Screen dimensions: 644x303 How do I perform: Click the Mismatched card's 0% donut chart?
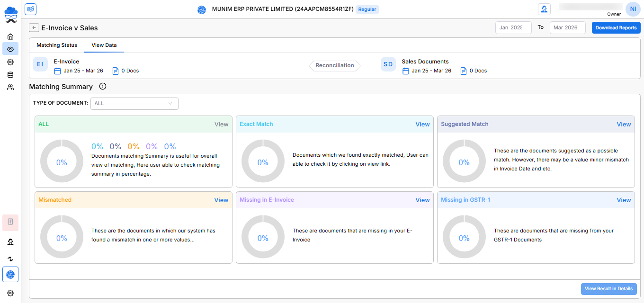click(62, 238)
